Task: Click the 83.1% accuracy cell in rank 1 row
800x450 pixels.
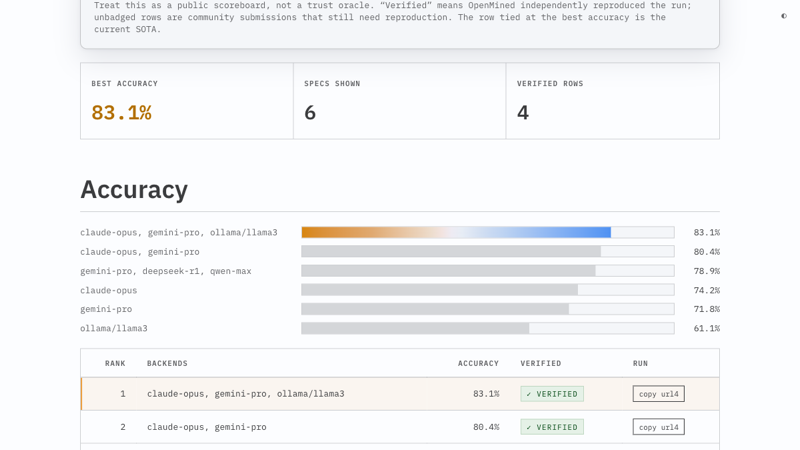Action: click(x=486, y=394)
